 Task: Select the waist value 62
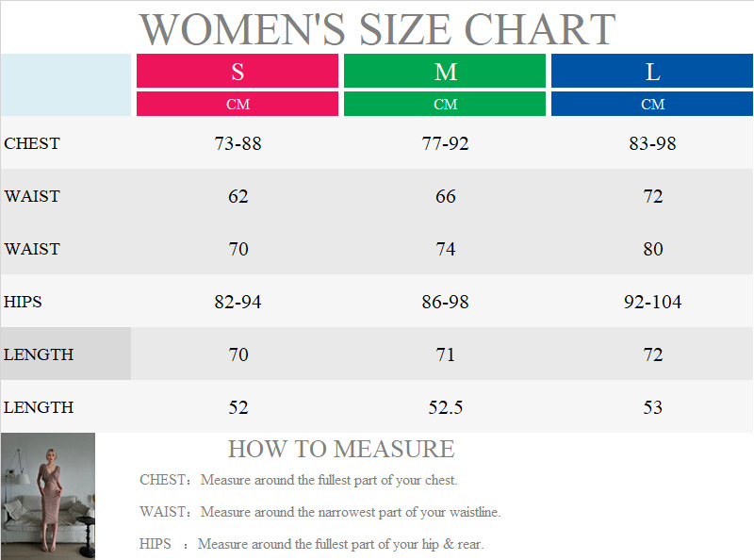[x=238, y=197]
